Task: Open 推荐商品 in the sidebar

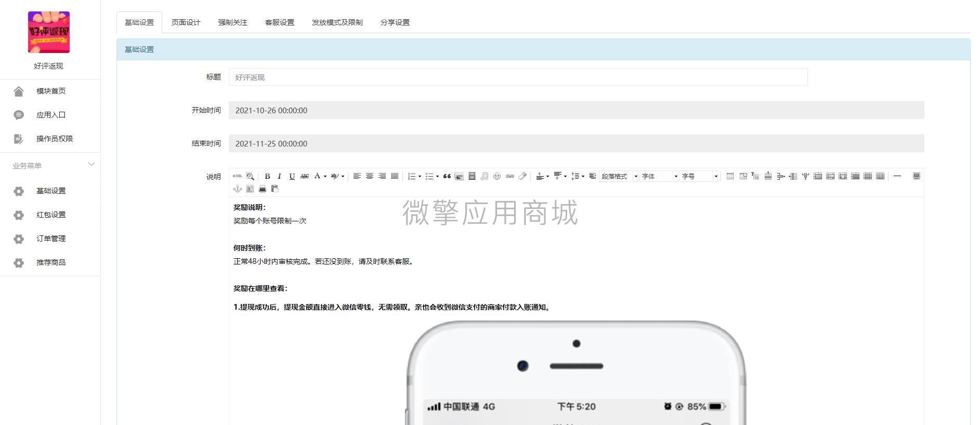Action: (50, 262)
